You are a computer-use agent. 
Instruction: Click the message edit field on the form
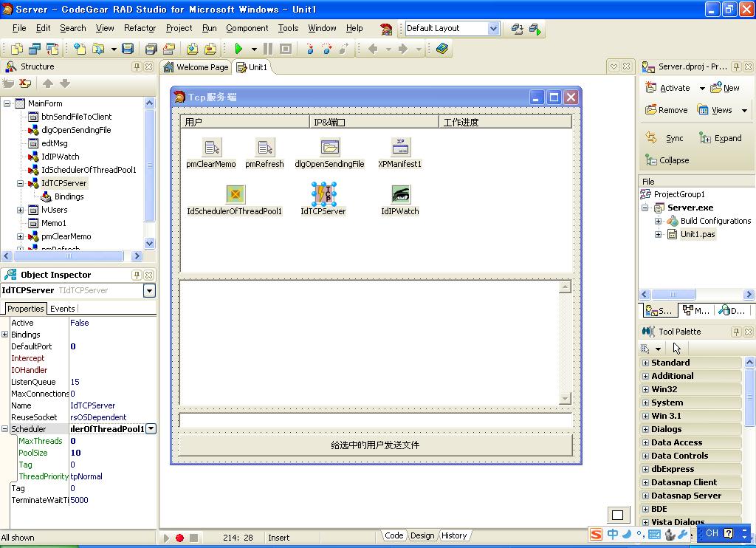375,419
